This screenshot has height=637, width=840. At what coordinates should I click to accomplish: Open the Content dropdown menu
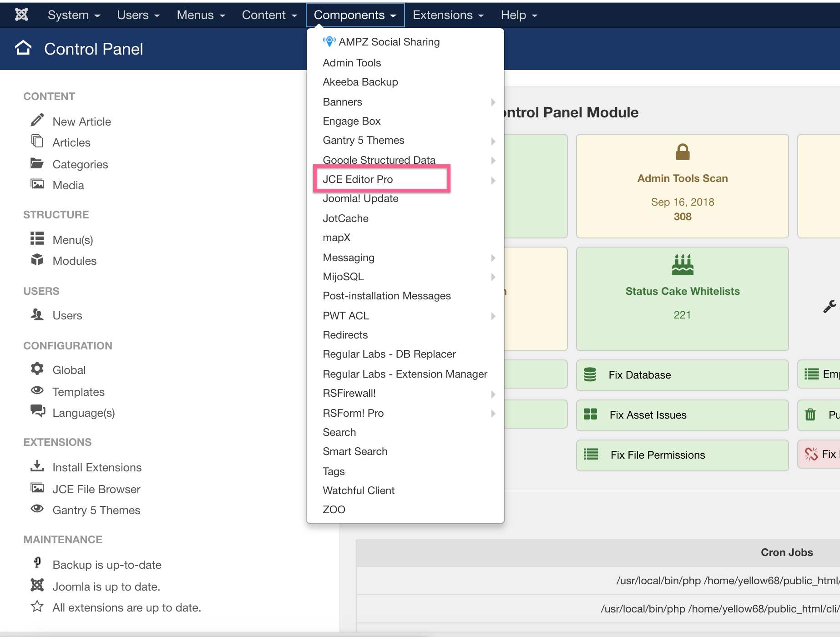click(269, 15)
